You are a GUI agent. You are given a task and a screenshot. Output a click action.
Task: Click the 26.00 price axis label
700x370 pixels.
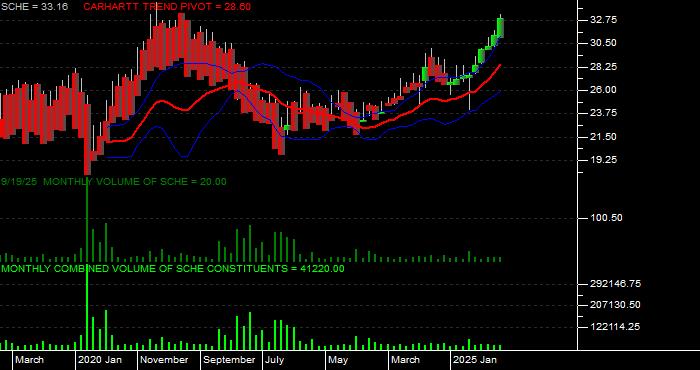[603, 90]
